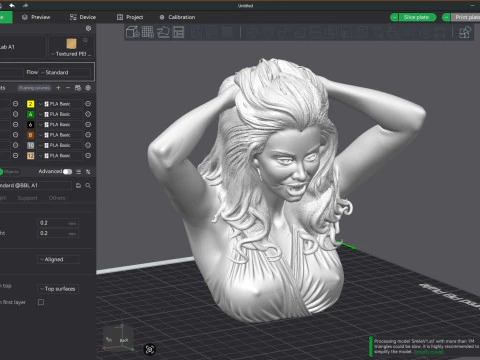480x360 pixels.
Task: Click the view orientation cube
Action: (118, 338)
